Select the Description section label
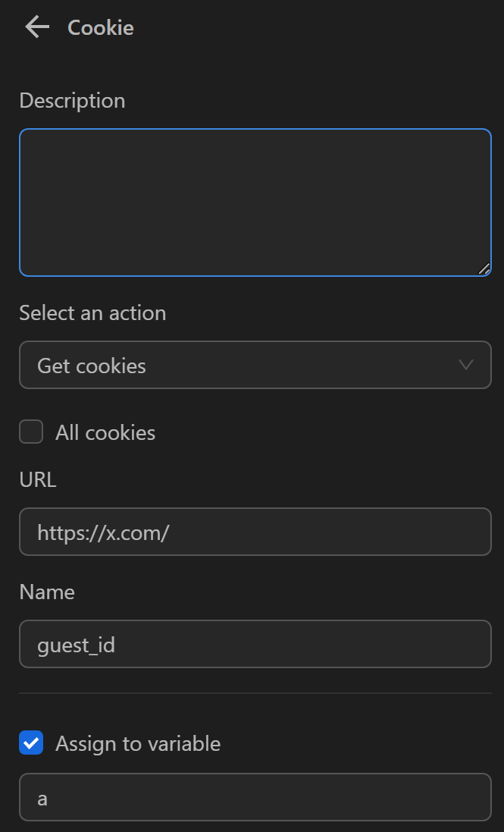Image resolution: width=504 pixels, height=832 pixels. click(x=72, y=100)
